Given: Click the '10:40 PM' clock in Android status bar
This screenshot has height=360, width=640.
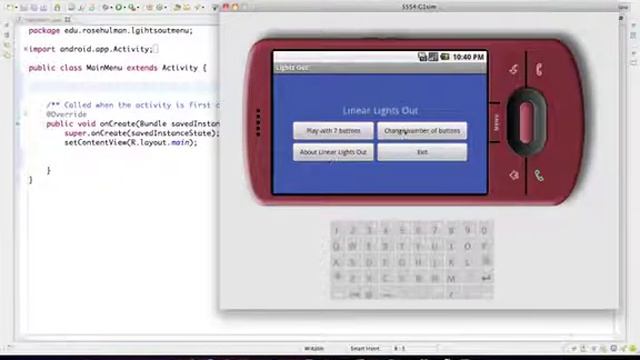Looking at the screenshot, I should [x=468, y=57].
